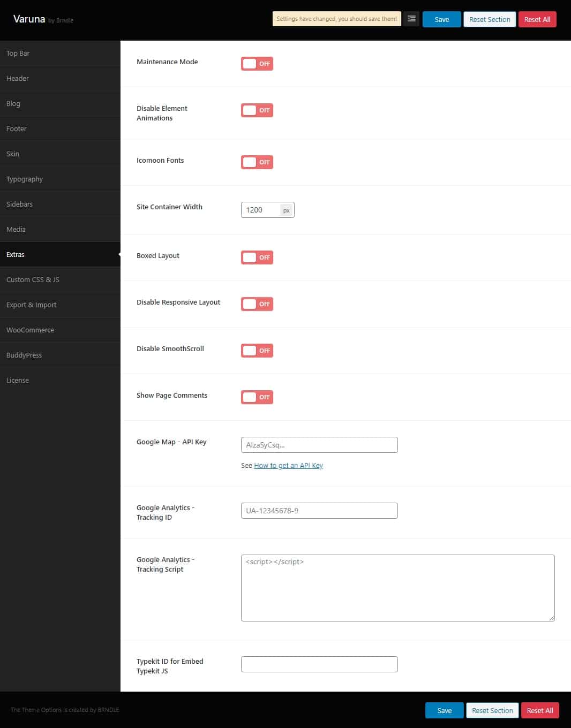Open the License section
Viewport: 571px width, 728px height.
click(x=60, y=381)
